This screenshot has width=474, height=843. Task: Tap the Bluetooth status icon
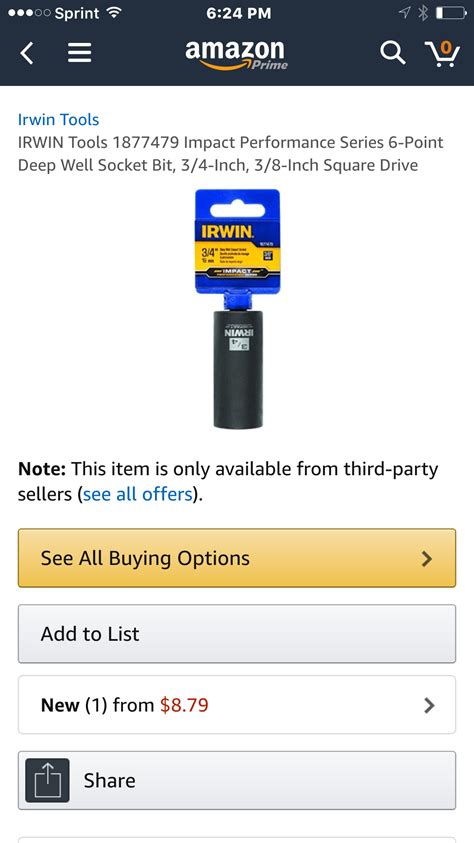tap(423, 13)
